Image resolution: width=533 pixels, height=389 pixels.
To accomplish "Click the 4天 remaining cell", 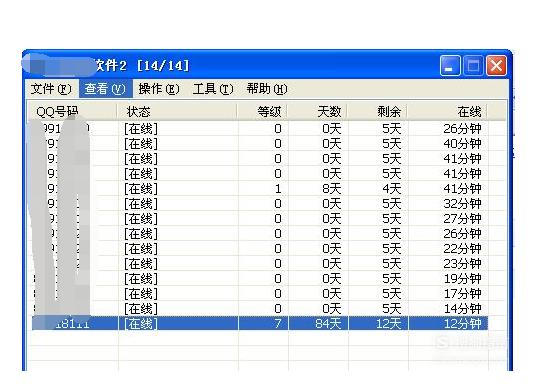I will pos(392,189).
